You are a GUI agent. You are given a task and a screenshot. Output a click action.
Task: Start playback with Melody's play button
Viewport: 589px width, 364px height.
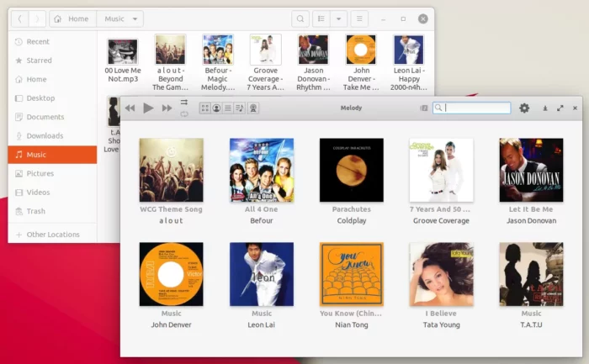point(148,108)
